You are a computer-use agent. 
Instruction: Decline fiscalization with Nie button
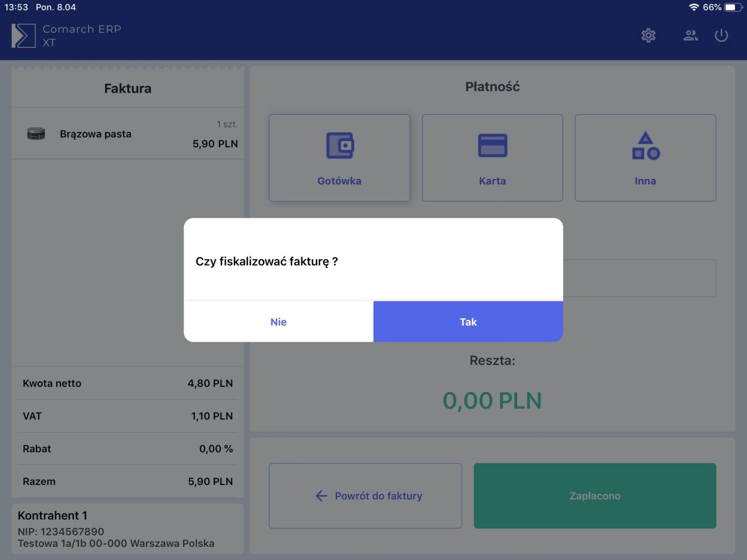coord(278,322)
